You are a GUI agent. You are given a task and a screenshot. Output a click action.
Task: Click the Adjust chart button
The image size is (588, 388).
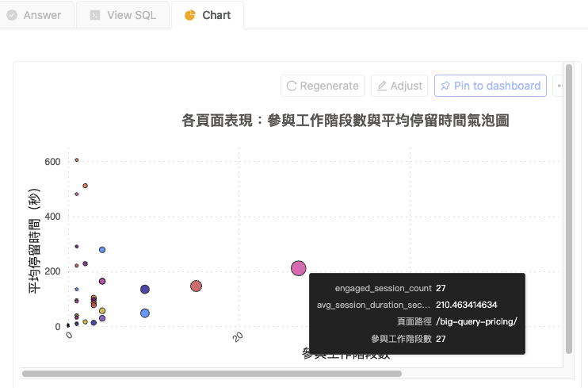pyautogui.click(x=399, y=86)
